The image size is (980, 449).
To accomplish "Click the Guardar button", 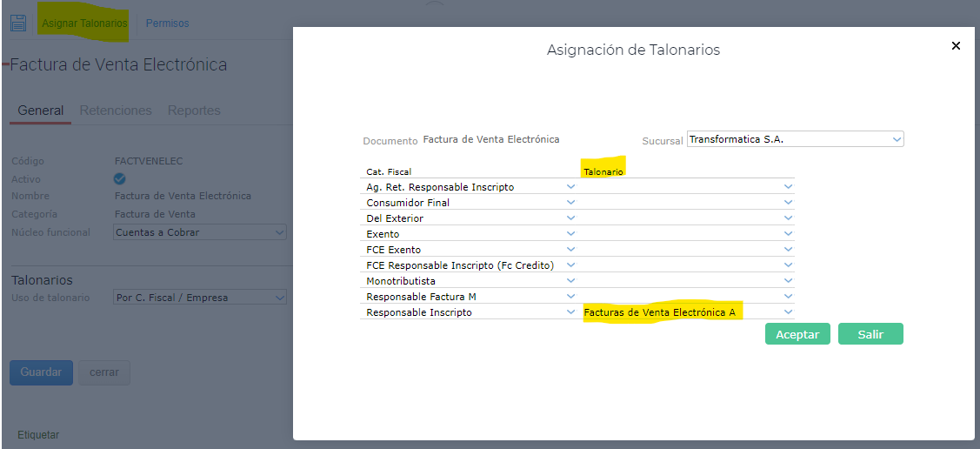I will click(x=41, y=372).
